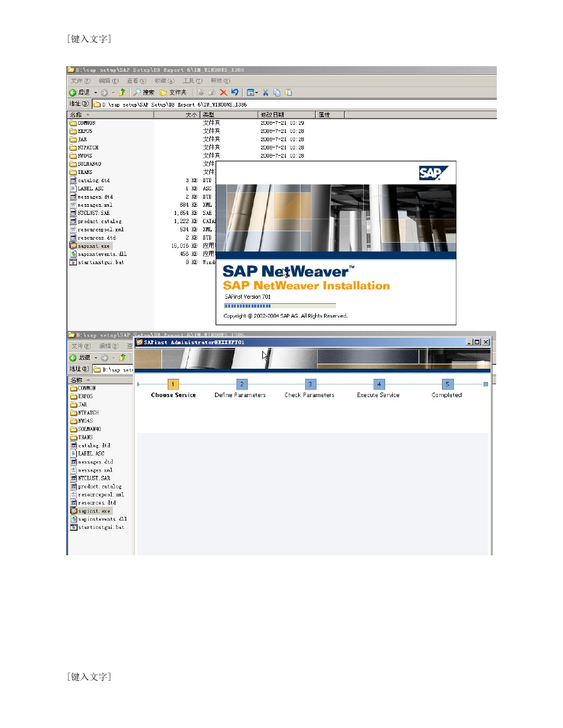Open the 工具(T) menu in upper Explorer
Viewport: 563px width, 728px height.
tap(192, 81)
